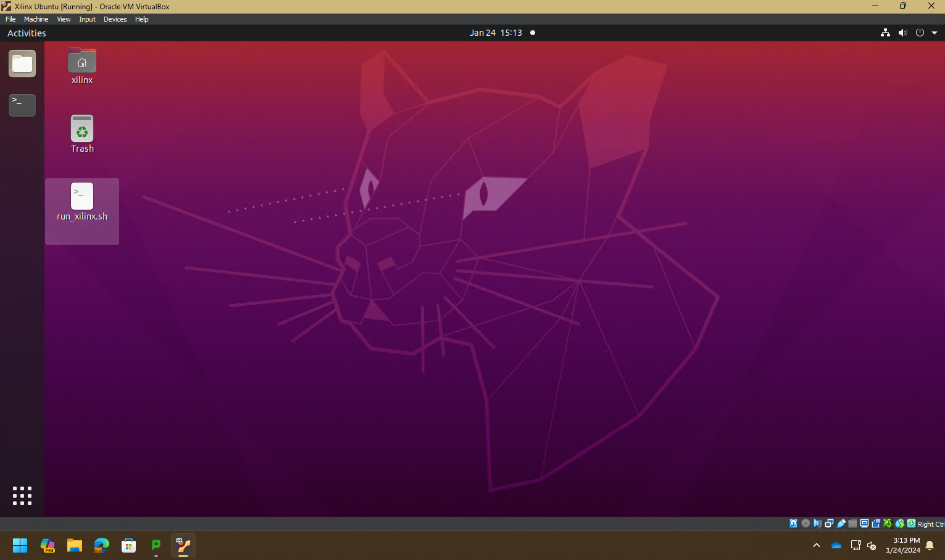
Task: Open the VirtualBox Devices menu
Action: point(115,19)
